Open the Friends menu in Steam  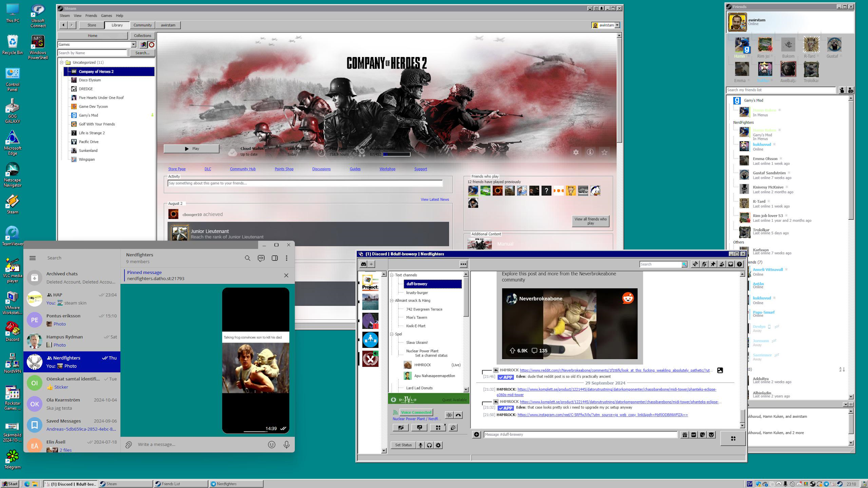coord(91,15)
